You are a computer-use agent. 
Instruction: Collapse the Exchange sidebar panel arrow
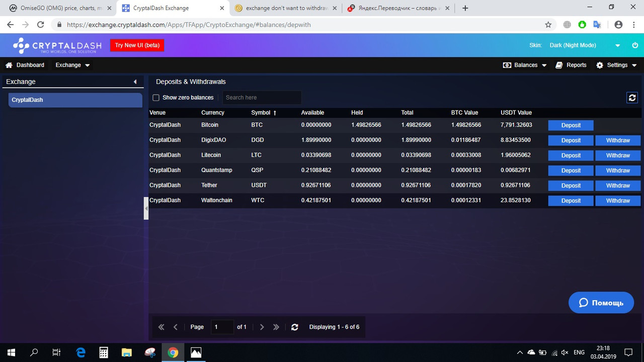[135, 81]
